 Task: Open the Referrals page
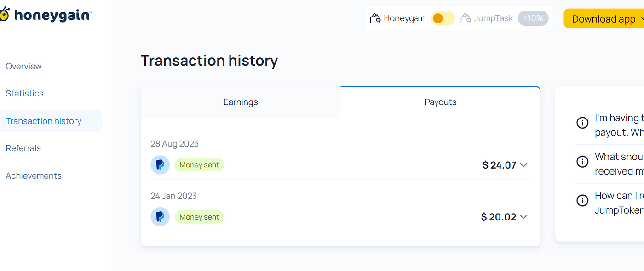point(23,148)
